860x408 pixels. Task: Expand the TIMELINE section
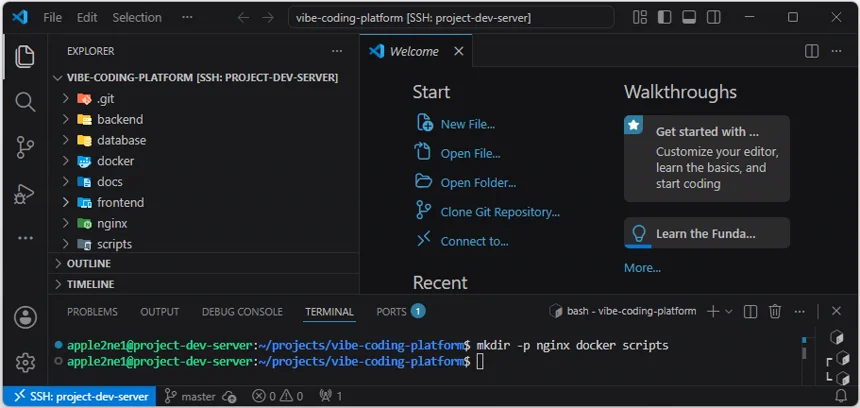[203, 284]
